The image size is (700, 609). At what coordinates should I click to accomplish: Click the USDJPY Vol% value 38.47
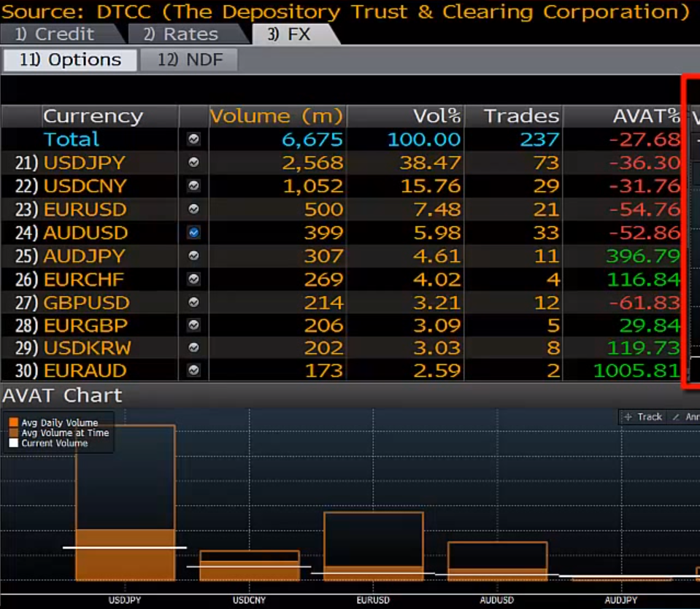click(x=430, y=163)
